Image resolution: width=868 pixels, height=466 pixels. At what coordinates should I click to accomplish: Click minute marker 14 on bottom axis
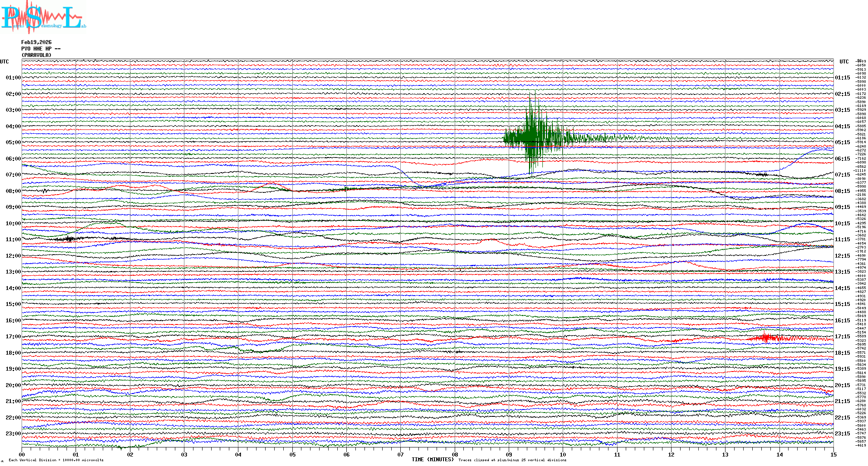tap(779, 455)
